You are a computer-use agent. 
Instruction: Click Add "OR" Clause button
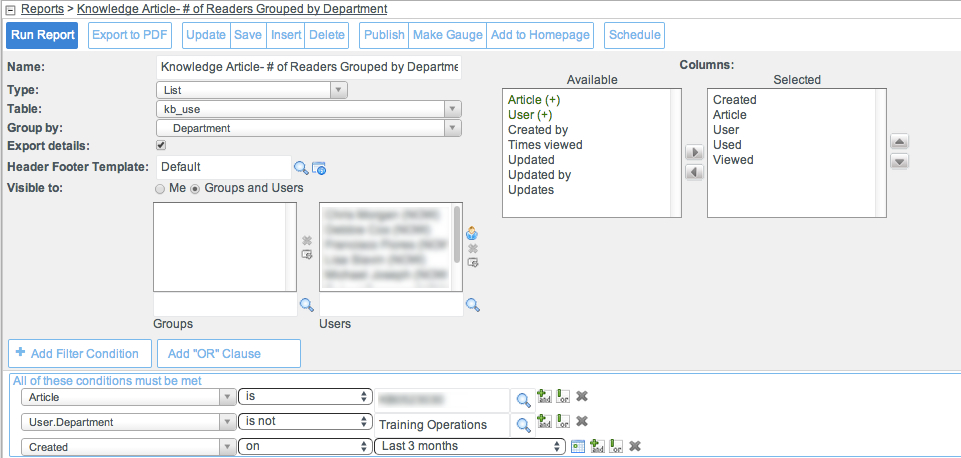[x=229, y=354]
